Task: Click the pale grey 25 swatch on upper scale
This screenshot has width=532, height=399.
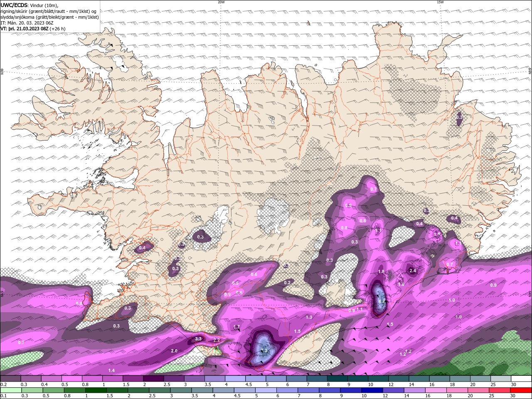Action: pos(501,379)
